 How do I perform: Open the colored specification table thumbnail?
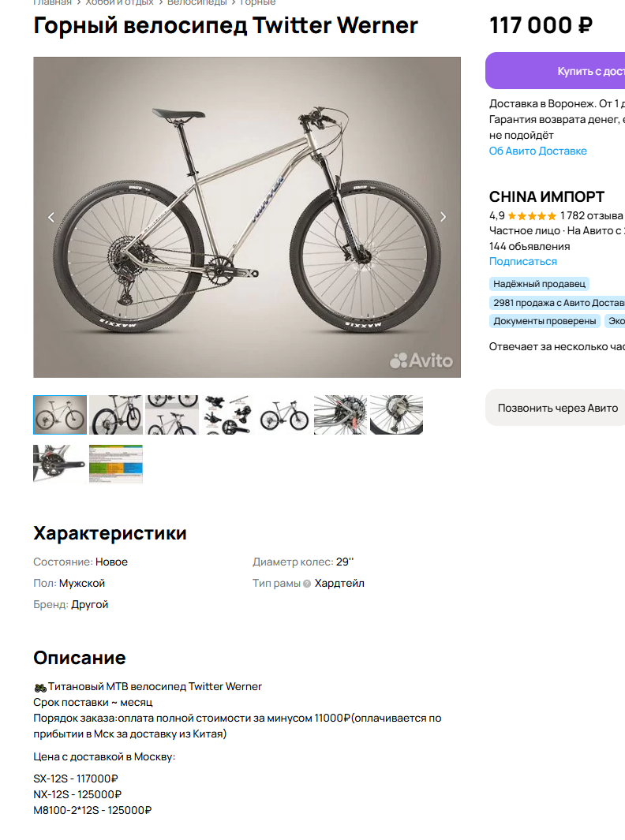coord(116,464)
